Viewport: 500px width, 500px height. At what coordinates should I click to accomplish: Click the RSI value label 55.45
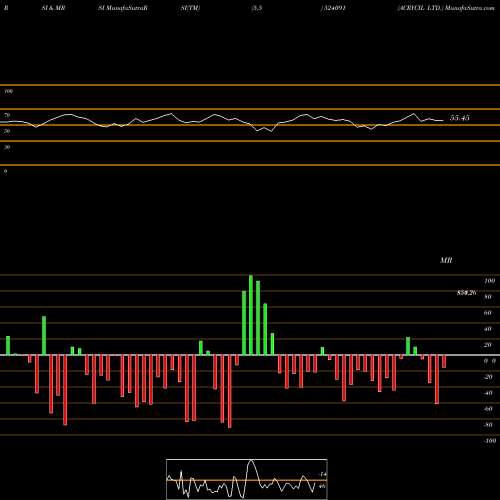pyautogui.click(x=460, y=118)
